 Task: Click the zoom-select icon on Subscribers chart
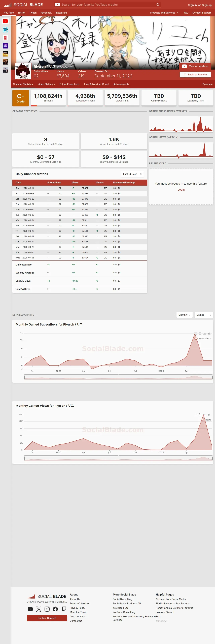coord(196,334)
